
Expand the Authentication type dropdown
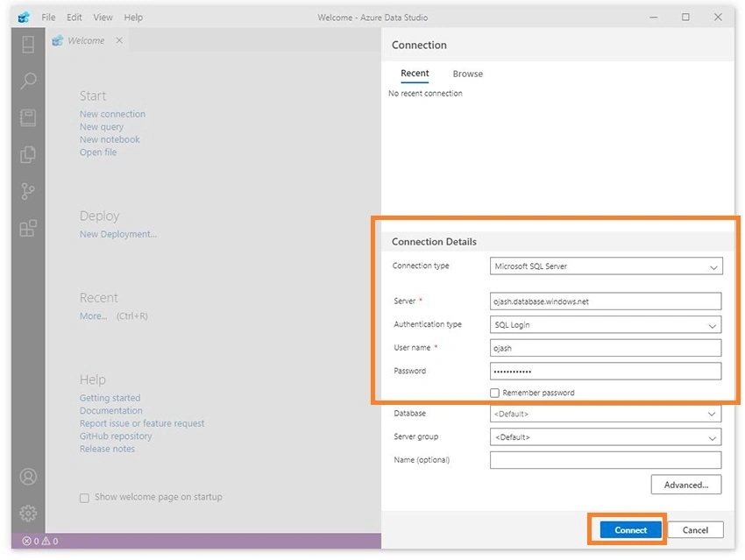(606, 325)
